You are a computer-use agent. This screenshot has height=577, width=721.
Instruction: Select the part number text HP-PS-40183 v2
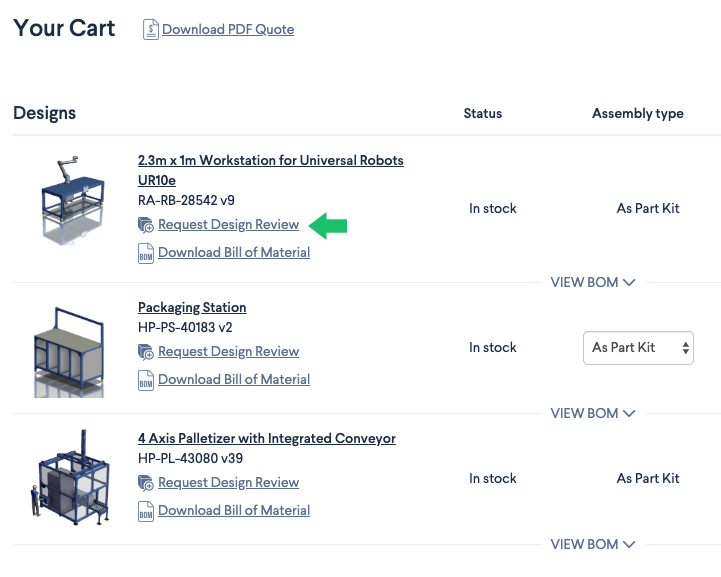coord(185,327)
